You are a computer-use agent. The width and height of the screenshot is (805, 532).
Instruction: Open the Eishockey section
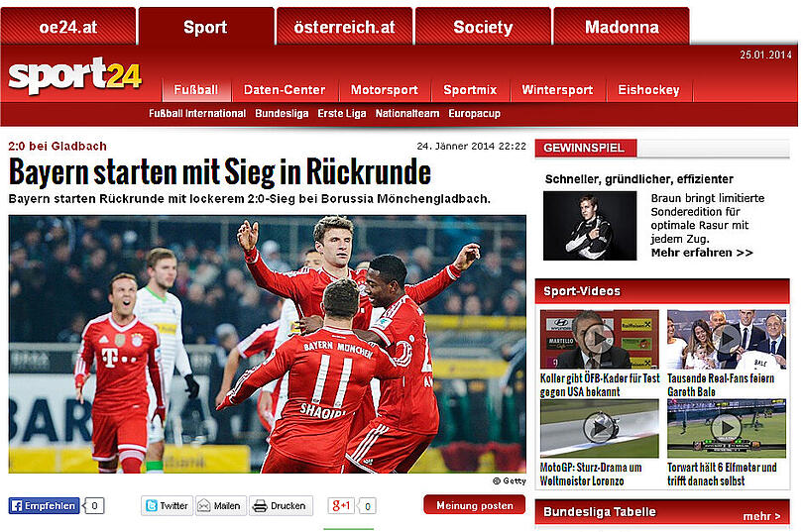(648, 90)
